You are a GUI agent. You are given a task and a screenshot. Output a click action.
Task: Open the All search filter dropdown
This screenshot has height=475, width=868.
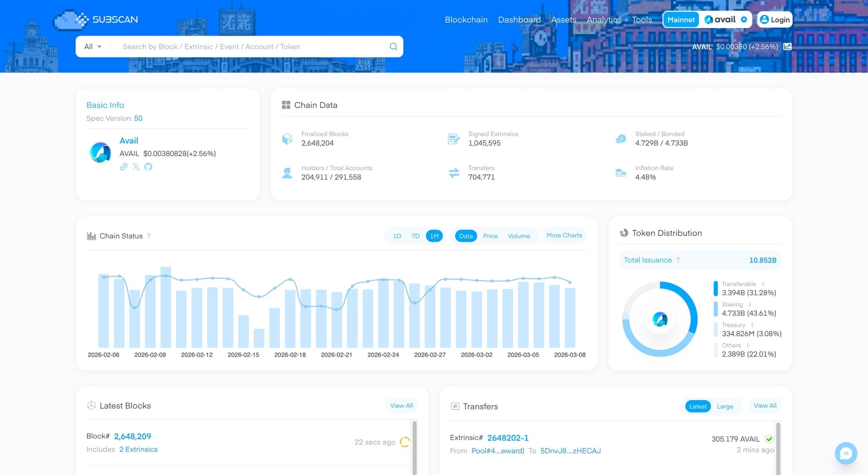[93, 47]
